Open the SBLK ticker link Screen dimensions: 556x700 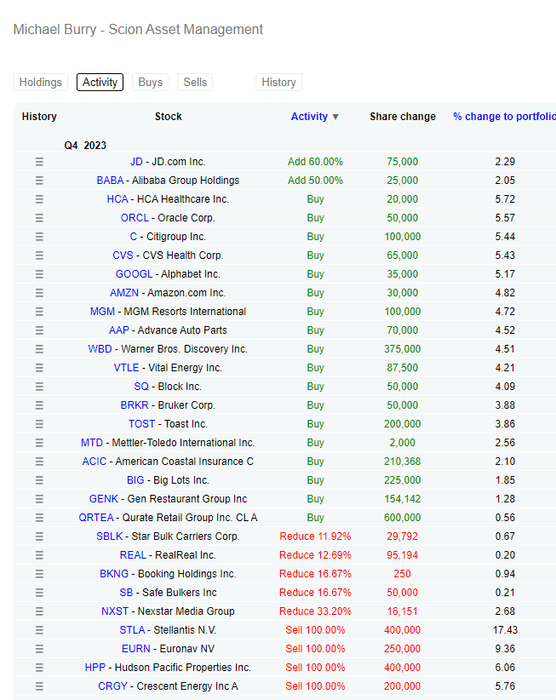coord(109,537)
